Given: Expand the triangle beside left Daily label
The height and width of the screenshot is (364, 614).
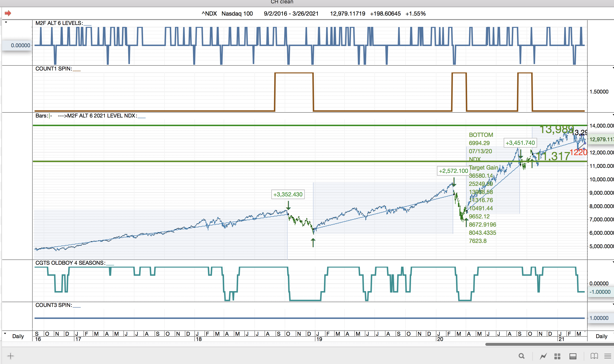Looking at the screenshot, I should 5,334.
